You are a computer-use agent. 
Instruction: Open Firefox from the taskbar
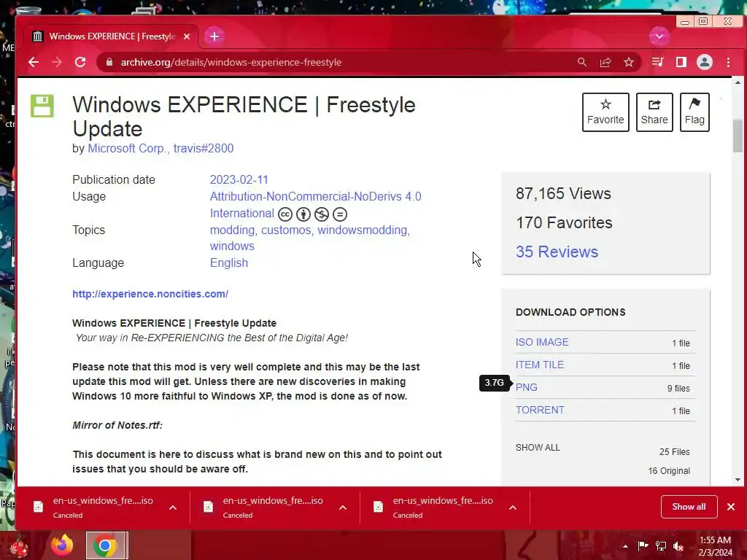63,545
